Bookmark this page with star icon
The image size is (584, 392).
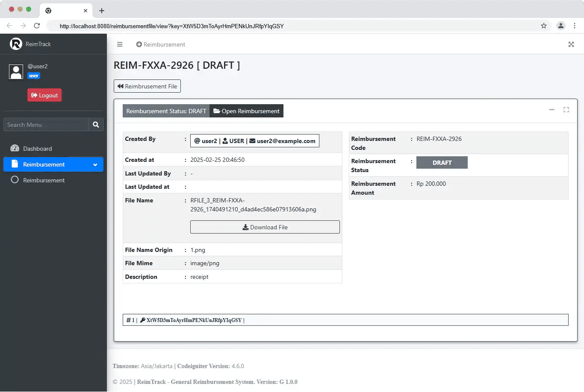click(544, 26)
